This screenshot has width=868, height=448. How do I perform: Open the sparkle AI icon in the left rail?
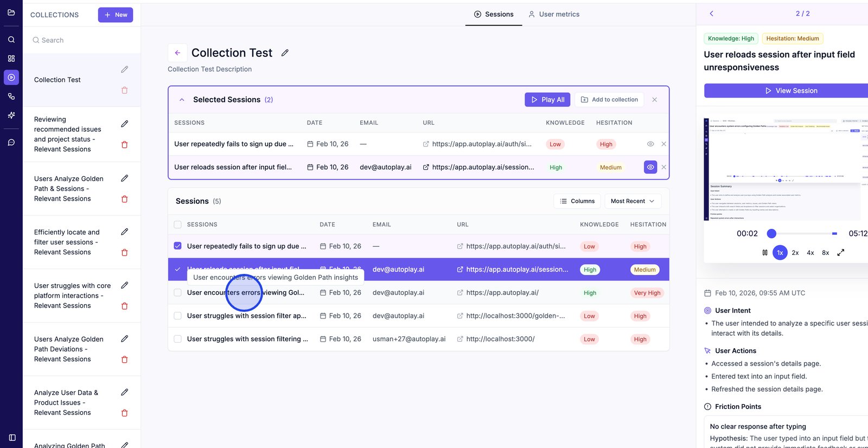[11, 115]
